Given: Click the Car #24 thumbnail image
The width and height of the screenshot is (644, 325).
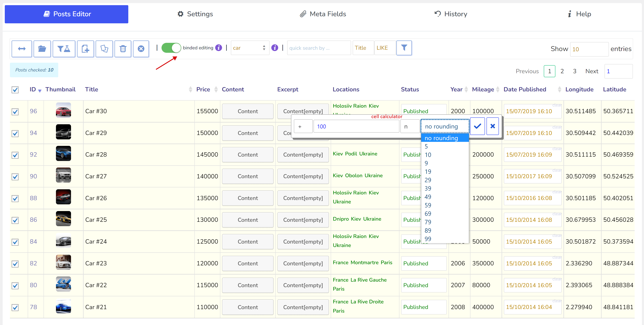Looking at the screenshot, I should coord(63,241).
